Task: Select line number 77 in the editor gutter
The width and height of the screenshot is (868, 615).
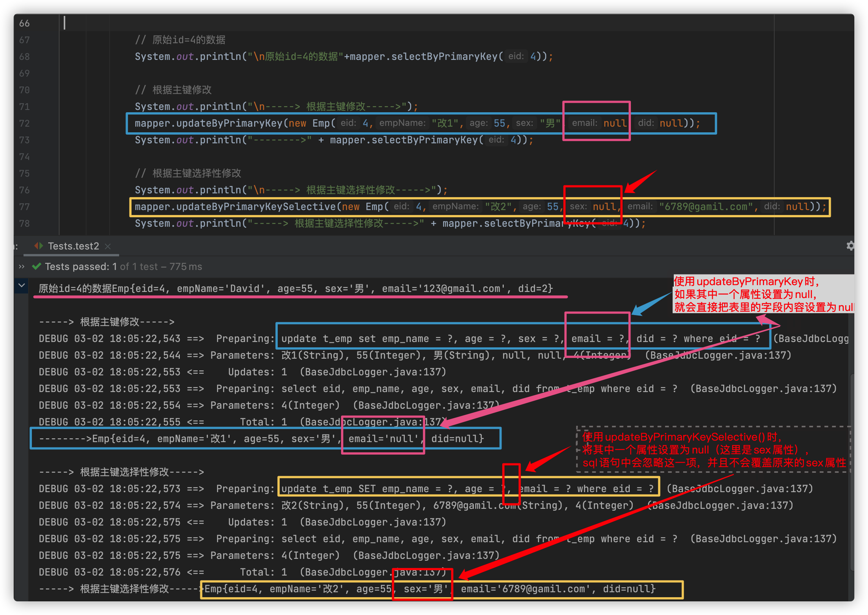Action: tap(24, 207)
